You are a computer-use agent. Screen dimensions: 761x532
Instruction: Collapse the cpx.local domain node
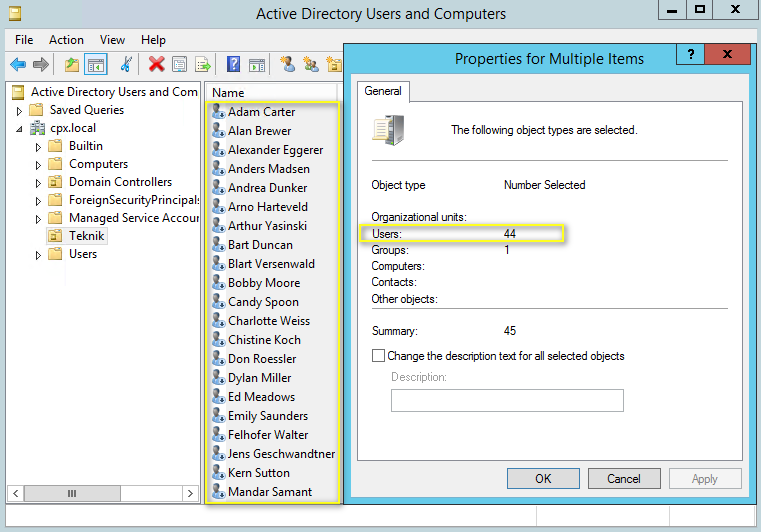[19, 129]
